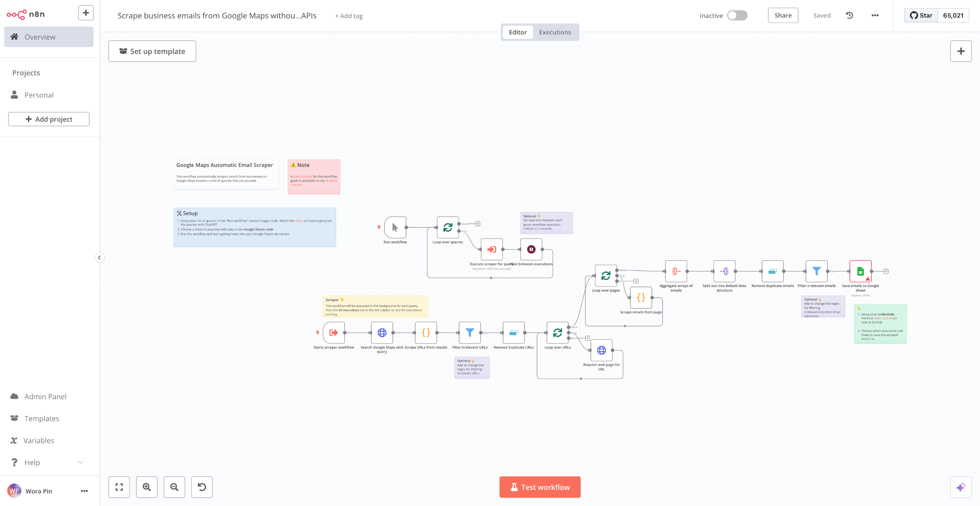980x506 pixels.
Task: Switch to the Executions tab
Action: point(555,32)
